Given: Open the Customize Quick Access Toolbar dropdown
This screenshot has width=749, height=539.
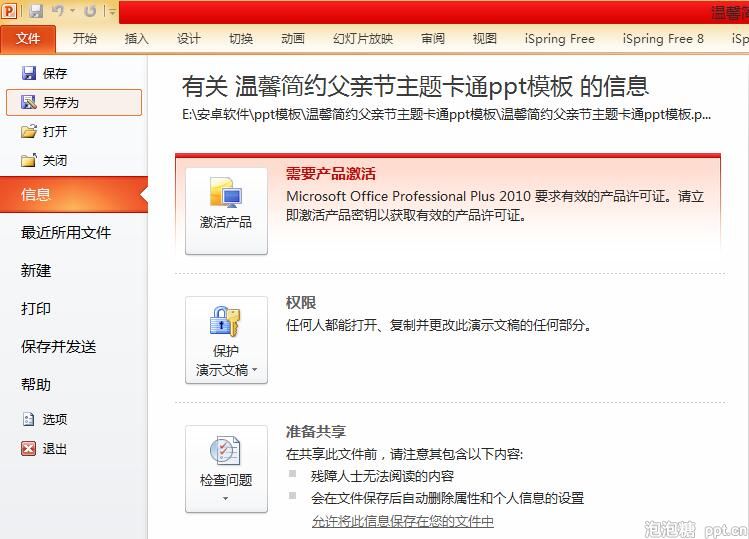Looking at the screenshot, I should 112,11.
